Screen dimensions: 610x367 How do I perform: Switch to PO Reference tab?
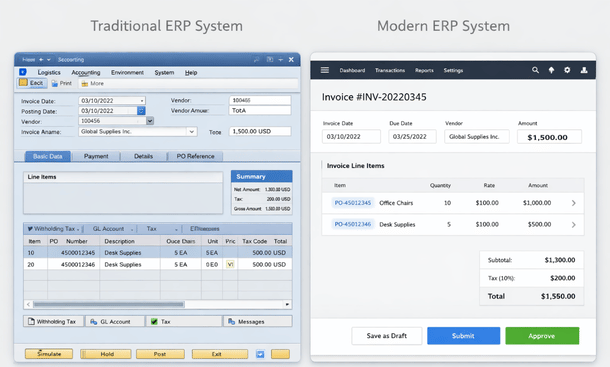pyautogui.click(x=195, y=156)
